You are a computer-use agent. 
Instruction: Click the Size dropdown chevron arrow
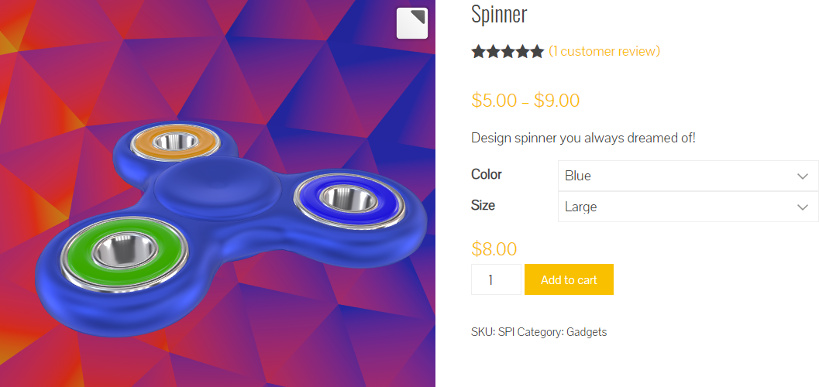pyautogui.click(x=803, y=207)
